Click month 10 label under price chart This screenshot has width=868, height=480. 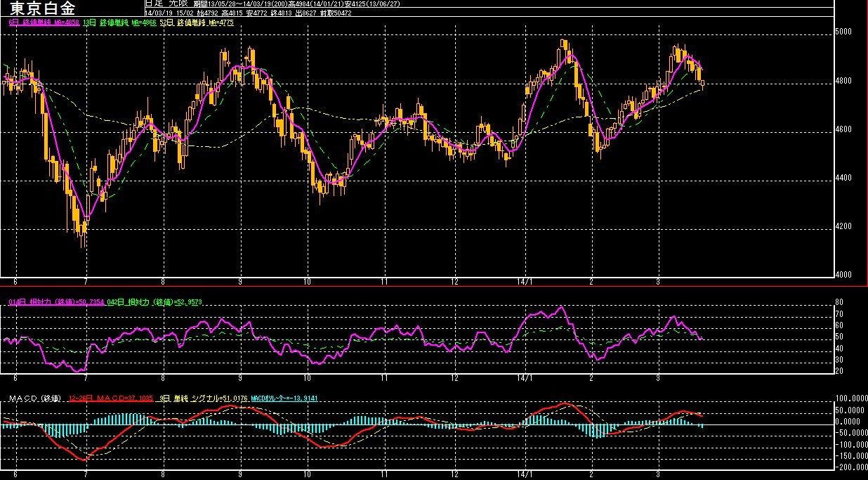click(308, 280)
